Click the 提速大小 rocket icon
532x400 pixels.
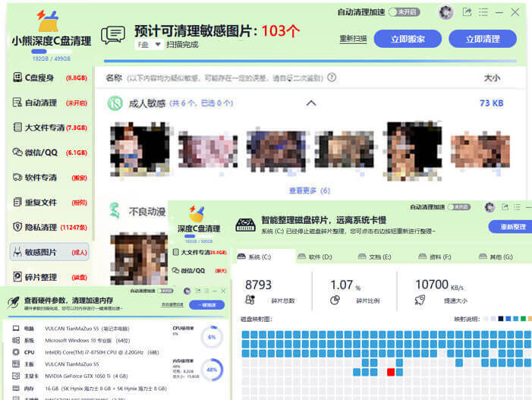click(x=420, y=300)
